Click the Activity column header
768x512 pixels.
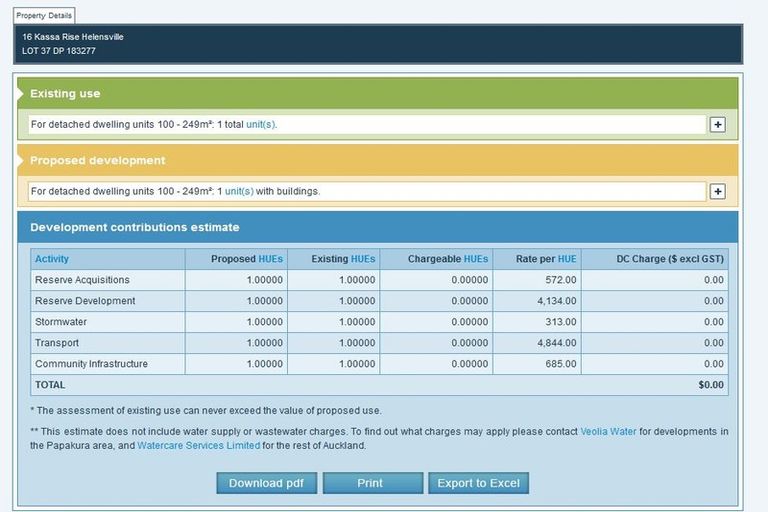click(52, 259)
